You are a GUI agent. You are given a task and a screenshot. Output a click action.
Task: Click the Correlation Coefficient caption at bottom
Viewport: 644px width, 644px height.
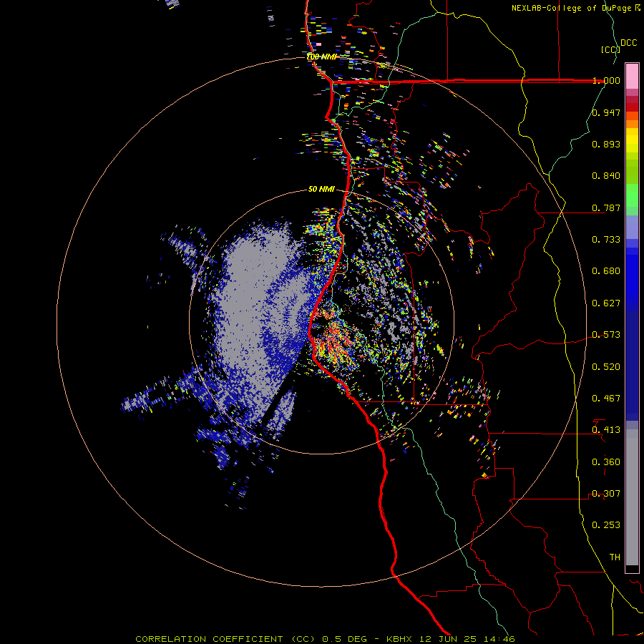[326, 639]
